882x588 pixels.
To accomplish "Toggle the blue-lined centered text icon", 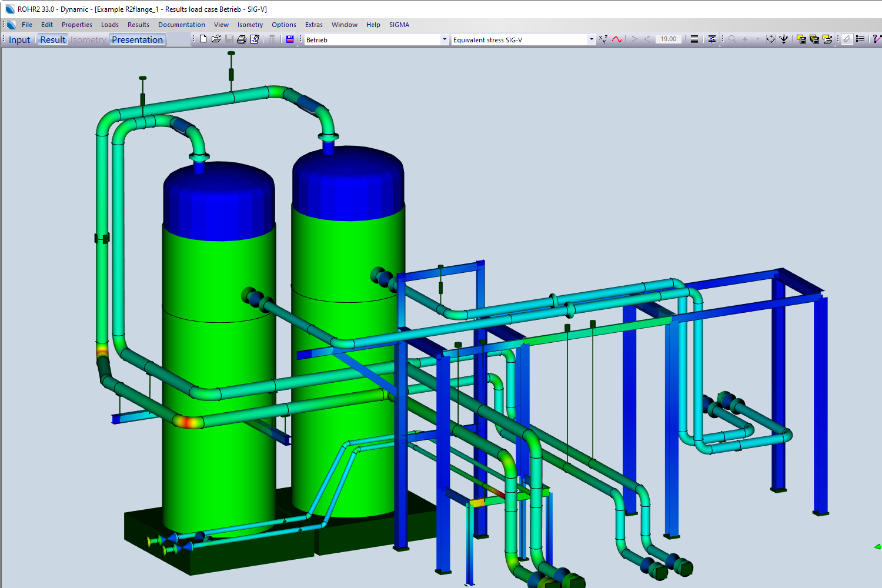I will (712, 39).
